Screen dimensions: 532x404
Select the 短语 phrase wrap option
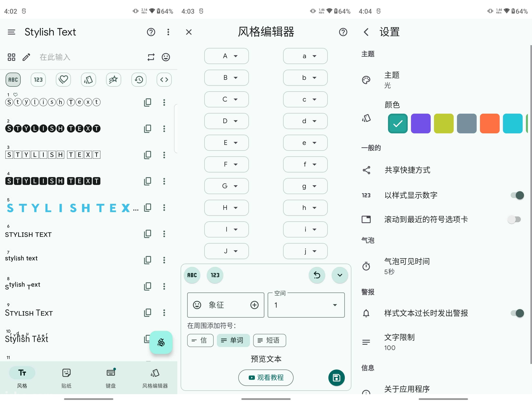(x=270, y=340)
